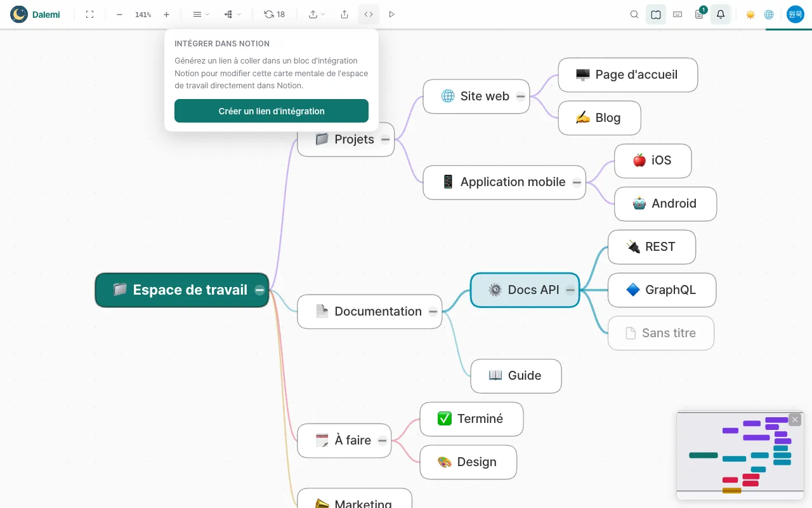The image size is (812, 508).
Task: Select the iOS node
Action: coord(653,161)
